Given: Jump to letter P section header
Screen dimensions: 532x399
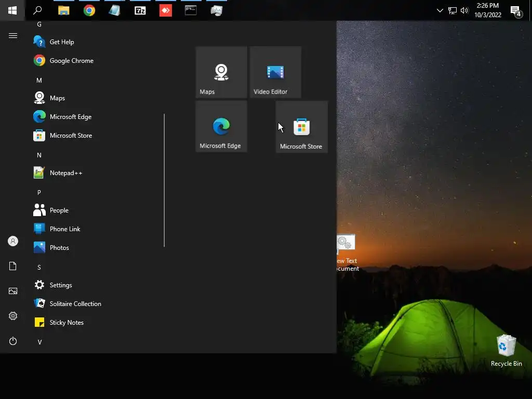Looking at the screenshot, I should (x=39, y=192).
